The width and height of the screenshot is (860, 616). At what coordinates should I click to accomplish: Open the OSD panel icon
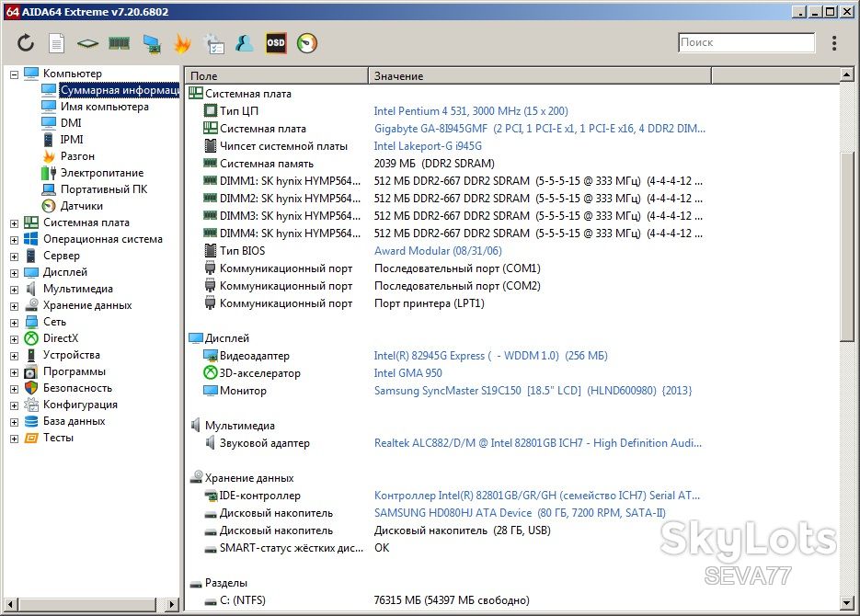(x=275, y=42)
